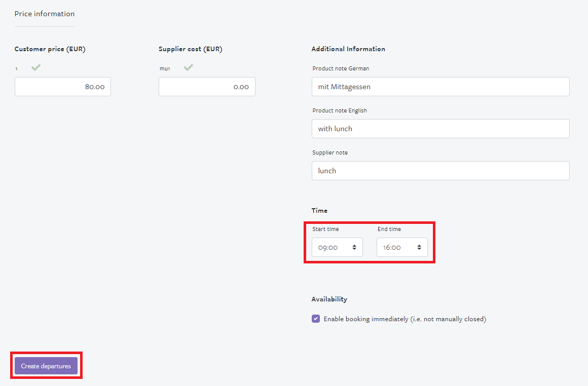Toggle Enable booking immediately checkbox
Image resolution: width=588 pixels, height=386 pixels.
[x=316, y=319]
